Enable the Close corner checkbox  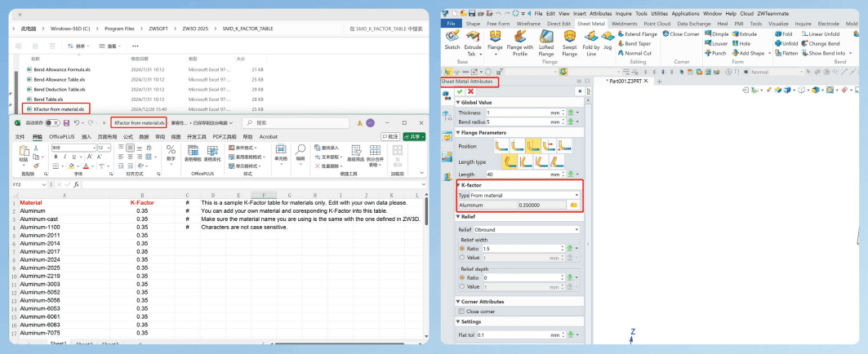coord(461,312)
